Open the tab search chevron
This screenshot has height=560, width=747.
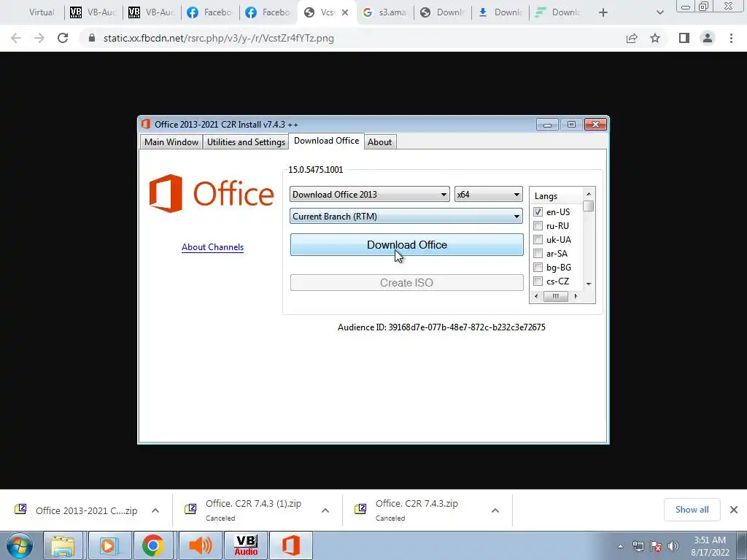(659, 12)
